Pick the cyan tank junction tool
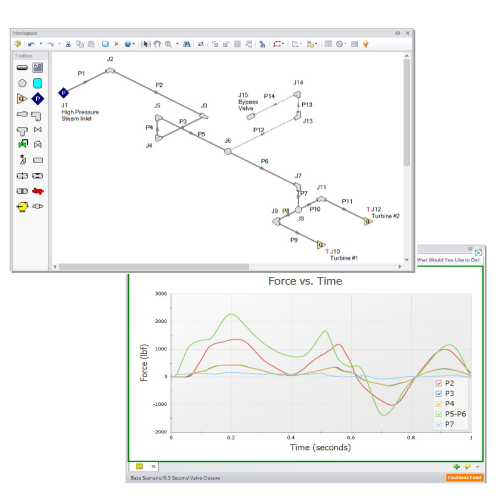This screenshot has height=500, width=500. (38, 83)
